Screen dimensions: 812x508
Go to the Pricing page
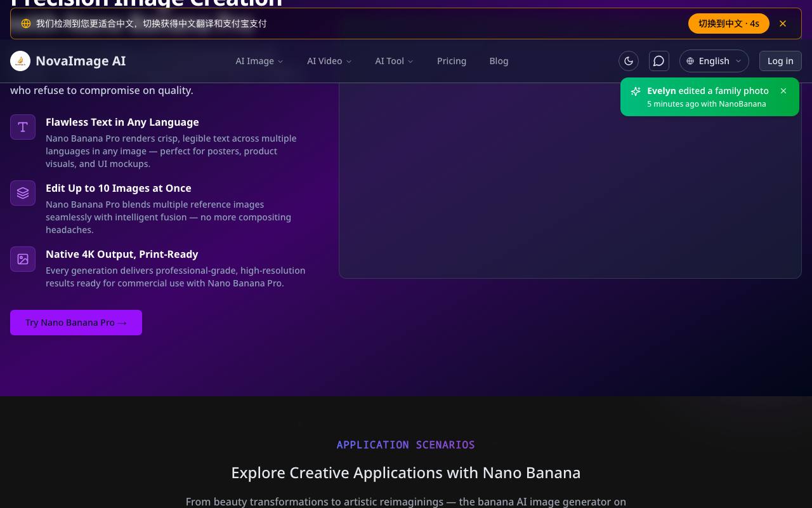(x=452, y=61)
